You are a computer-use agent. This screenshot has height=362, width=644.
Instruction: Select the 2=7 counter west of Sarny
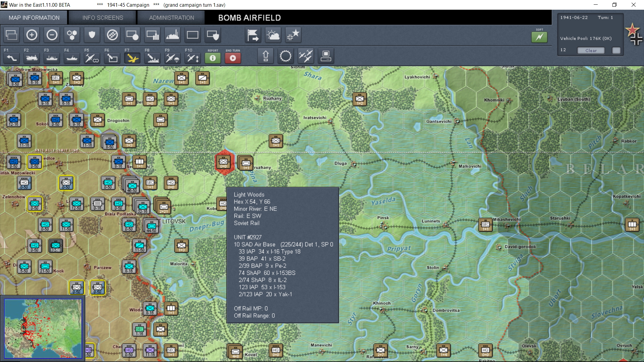click(x=381, y=351)
